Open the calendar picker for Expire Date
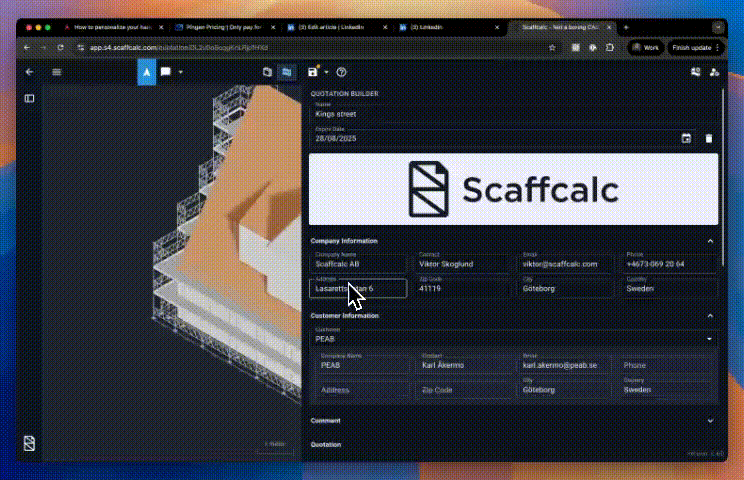 point(686,138)
